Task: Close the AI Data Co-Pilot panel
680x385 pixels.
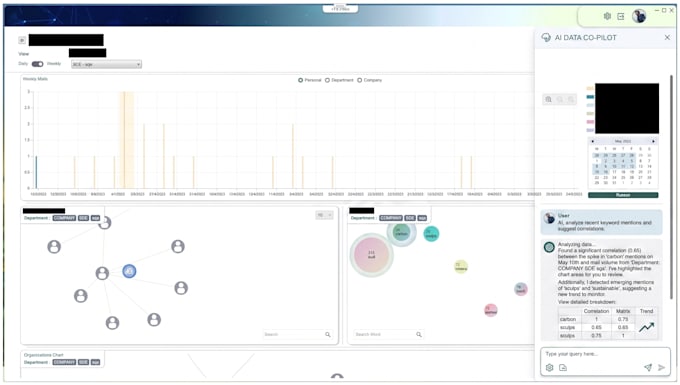Action: pos(667,37)
